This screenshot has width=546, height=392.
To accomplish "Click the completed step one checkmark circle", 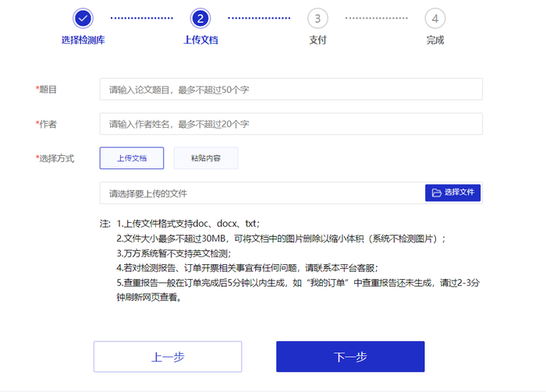I will [83, 18].
